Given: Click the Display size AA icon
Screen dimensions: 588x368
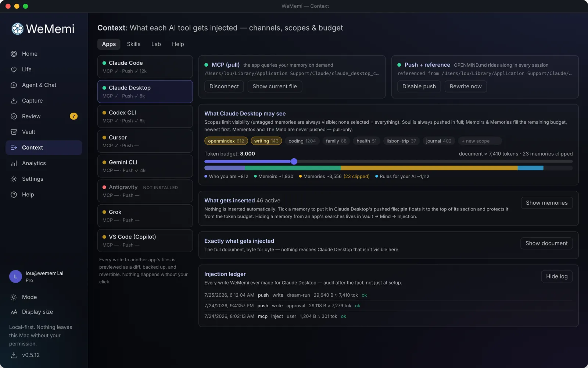Looking at the screenshot, I should [14, 312].
